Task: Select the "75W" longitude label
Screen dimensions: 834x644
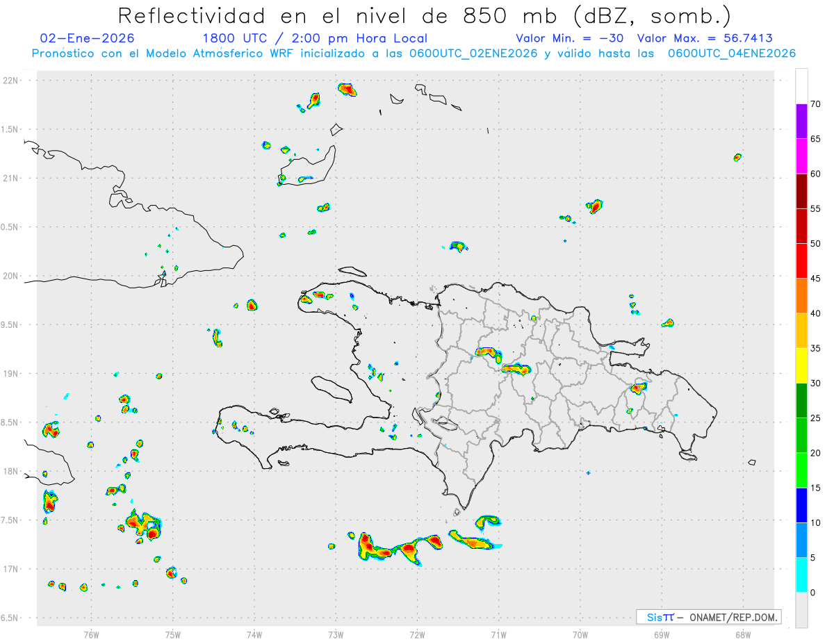Action: click(172, 634)
